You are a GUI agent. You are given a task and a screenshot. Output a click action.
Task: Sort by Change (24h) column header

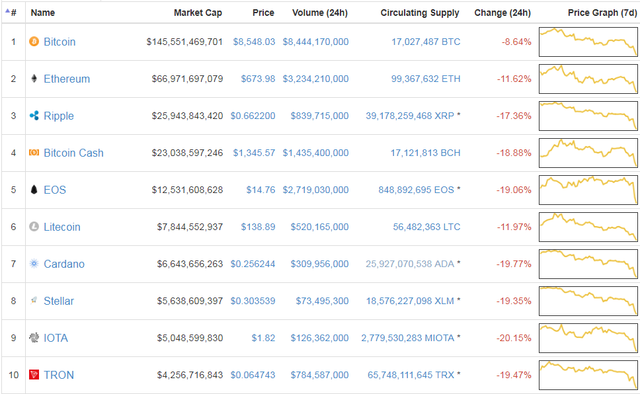pyautogui.click(x=502, y=13)
